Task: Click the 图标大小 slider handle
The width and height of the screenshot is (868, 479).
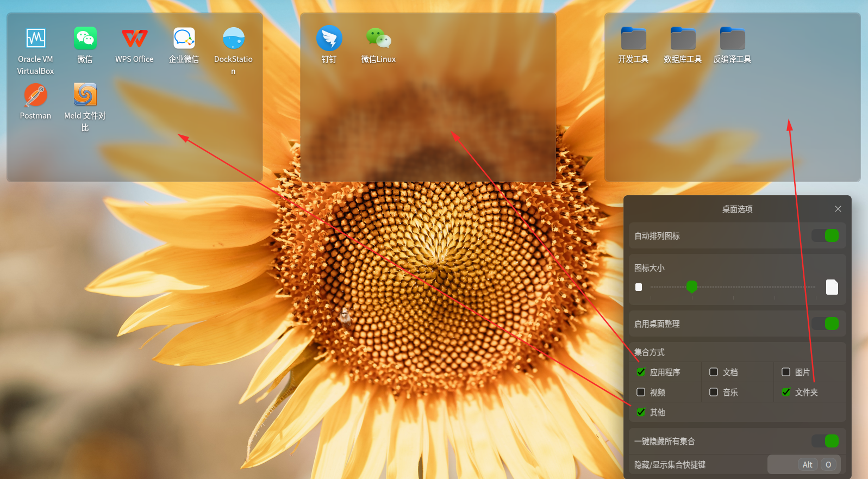Action: coord(692,287)
